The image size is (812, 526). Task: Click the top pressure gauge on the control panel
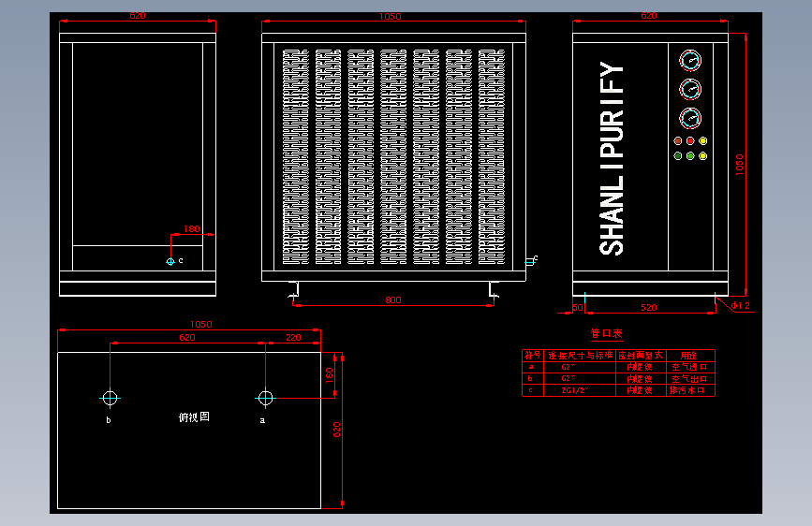click(x=690, y=61)
